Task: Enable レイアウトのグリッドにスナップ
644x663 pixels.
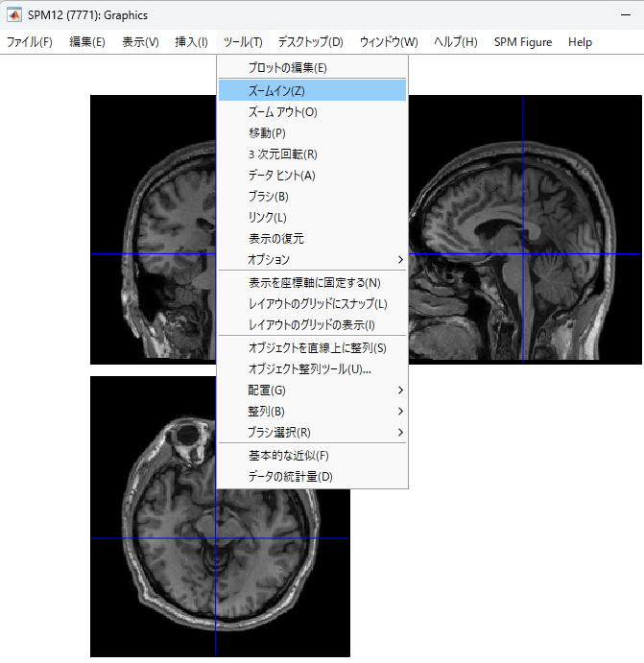Action: (318, 303)
